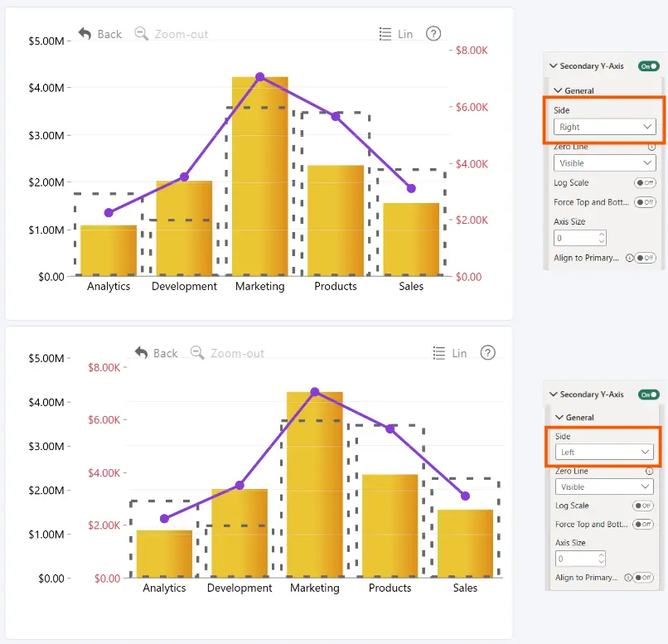
Task: Click Align to Primary info icon, lower panel
Action: coord(627,578)
